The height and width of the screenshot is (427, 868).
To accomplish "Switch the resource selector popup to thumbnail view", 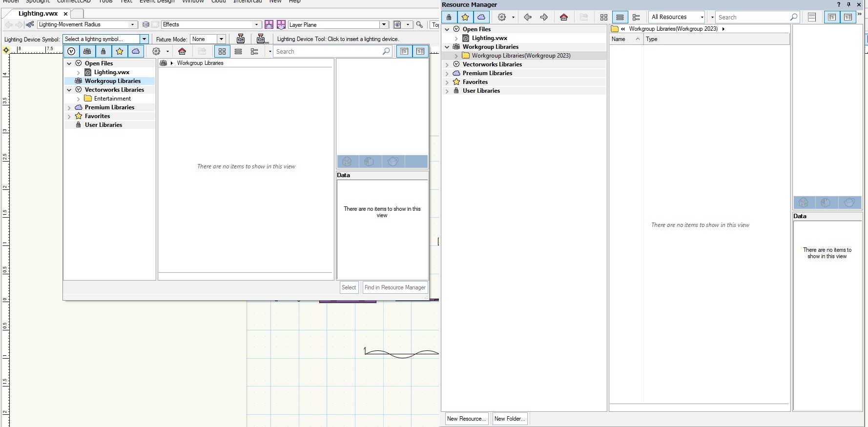I will pos(222,51).
